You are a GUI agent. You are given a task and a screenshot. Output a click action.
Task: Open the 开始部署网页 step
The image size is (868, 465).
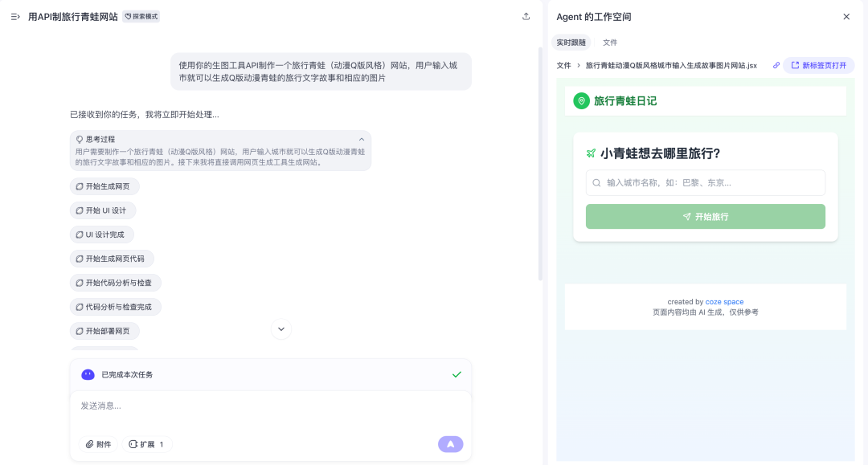pos(104,331)
